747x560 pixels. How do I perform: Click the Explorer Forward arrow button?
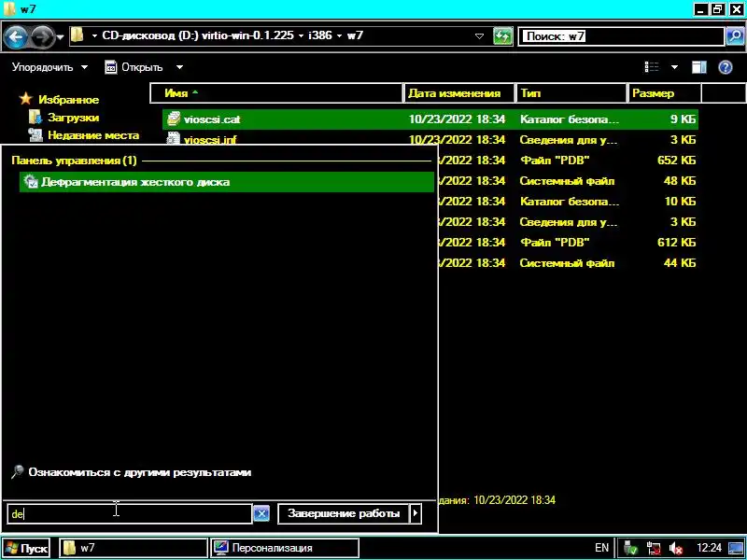42,36
